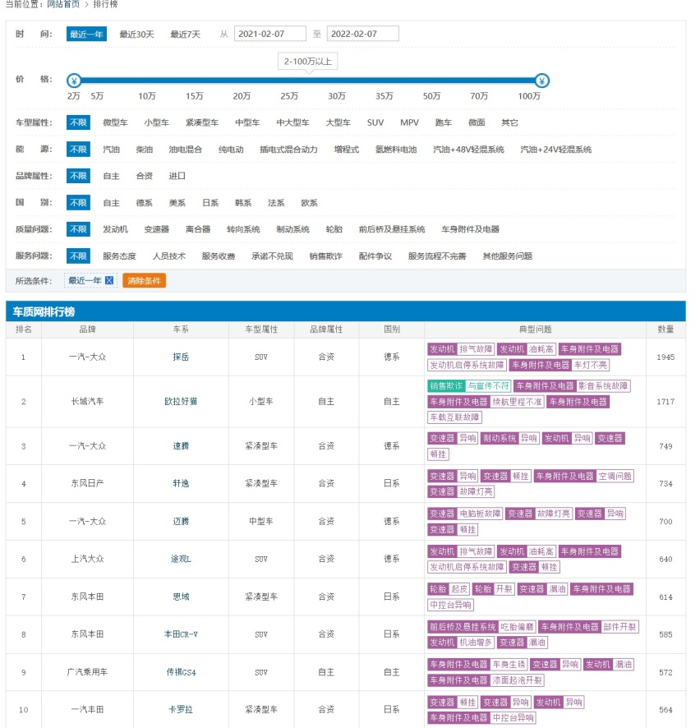
Task: Choose 氢燃料电池 energy type
Action: pyautogui.click(x=396, y=150)
